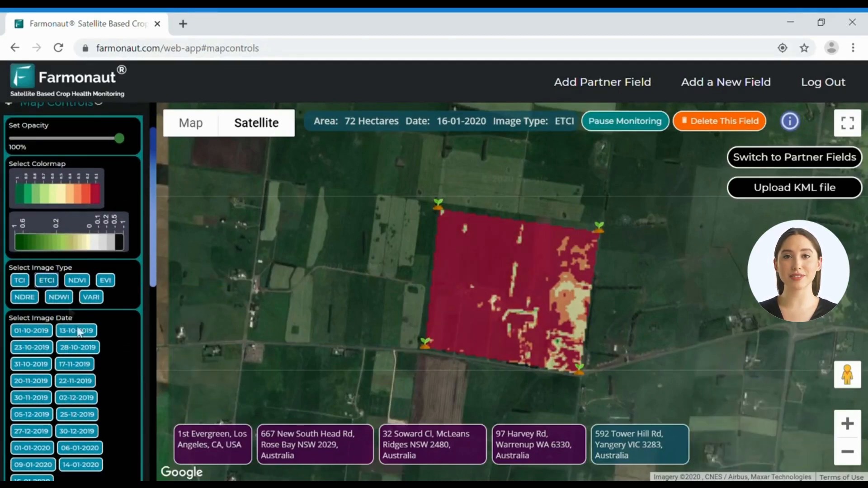Click Upload KML file button
The height and width of the screenshot is (488, 868).
(794, 188)
